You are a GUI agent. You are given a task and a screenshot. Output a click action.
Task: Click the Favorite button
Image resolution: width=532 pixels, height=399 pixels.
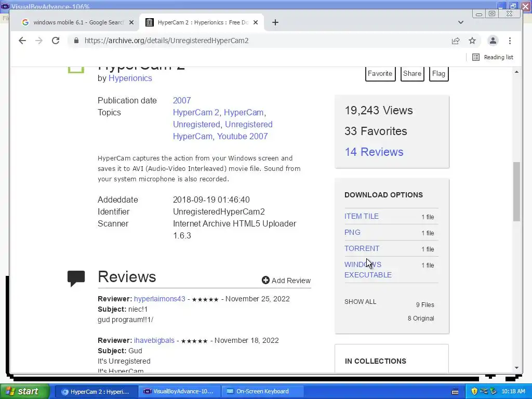380,74
